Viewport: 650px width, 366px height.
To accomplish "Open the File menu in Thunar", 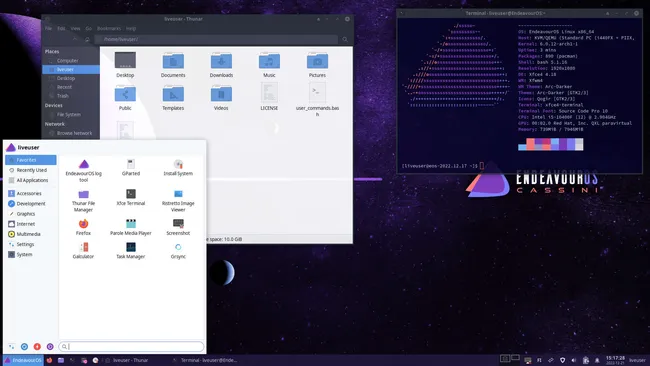I will click(x=49, y=29).
